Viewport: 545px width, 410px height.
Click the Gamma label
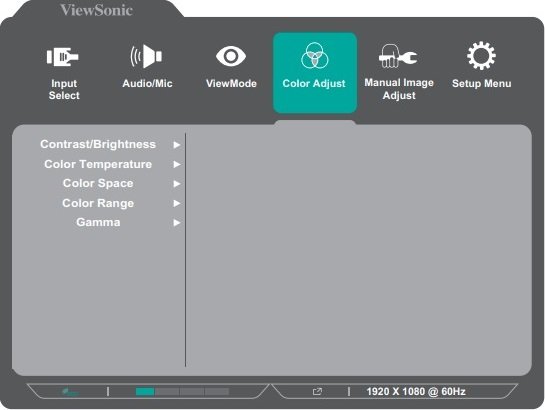point(98,222)
